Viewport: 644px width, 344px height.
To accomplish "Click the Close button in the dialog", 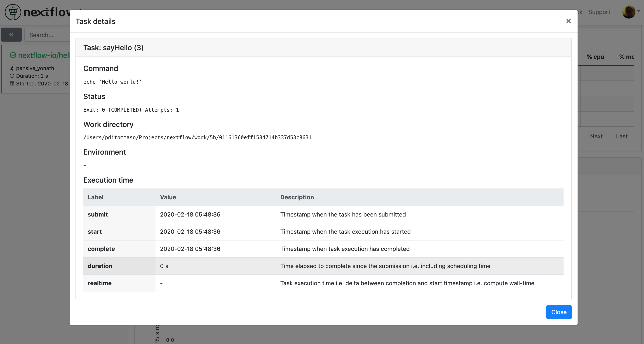I will point(559,312).
